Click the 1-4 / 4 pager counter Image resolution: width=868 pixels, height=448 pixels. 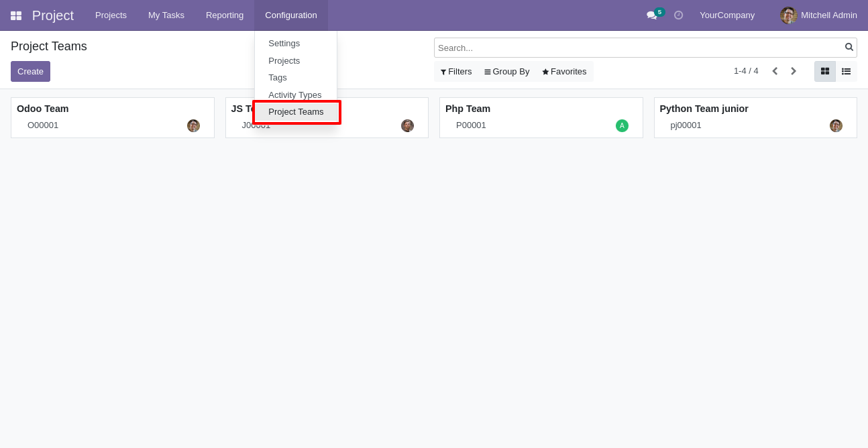[746, 71]
